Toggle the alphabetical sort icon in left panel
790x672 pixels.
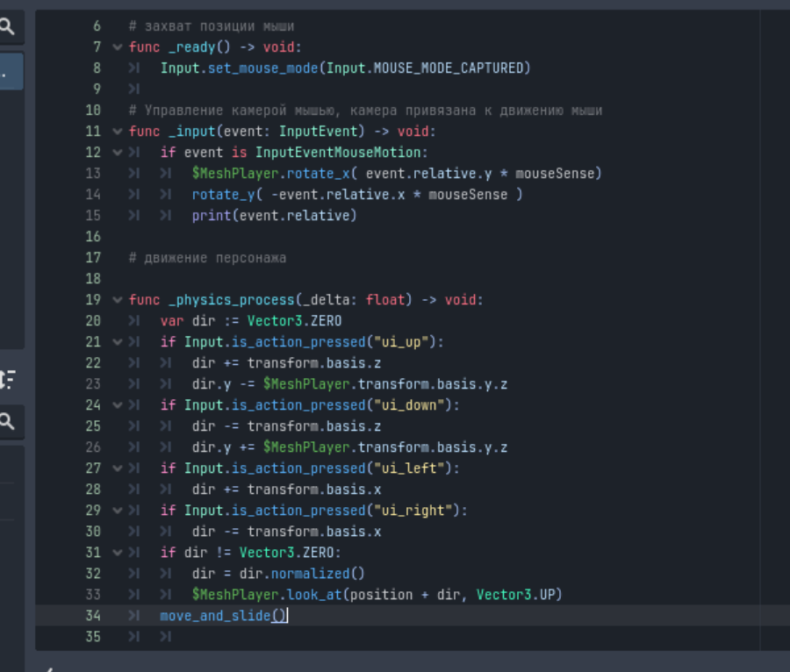coord(7,380)
